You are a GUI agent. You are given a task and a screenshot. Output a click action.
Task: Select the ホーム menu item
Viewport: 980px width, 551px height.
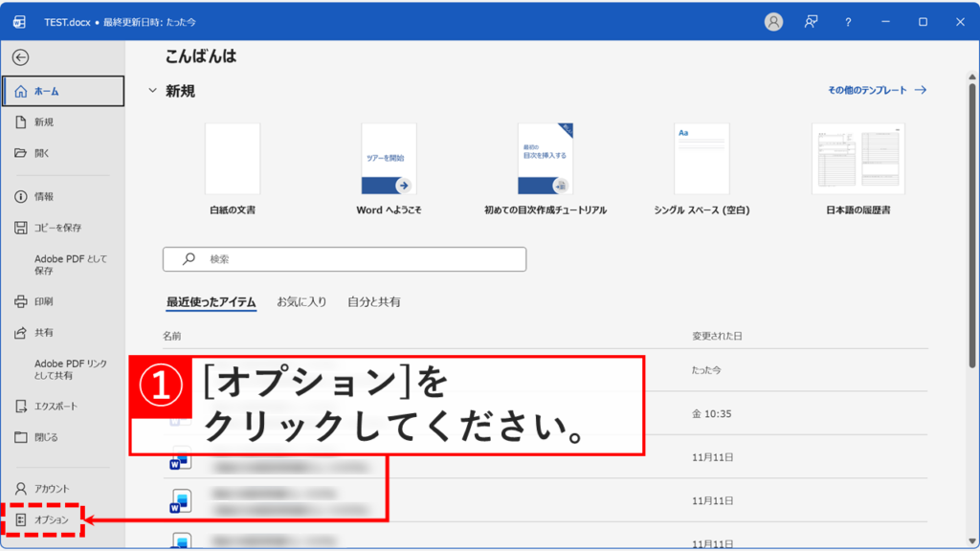47,91
